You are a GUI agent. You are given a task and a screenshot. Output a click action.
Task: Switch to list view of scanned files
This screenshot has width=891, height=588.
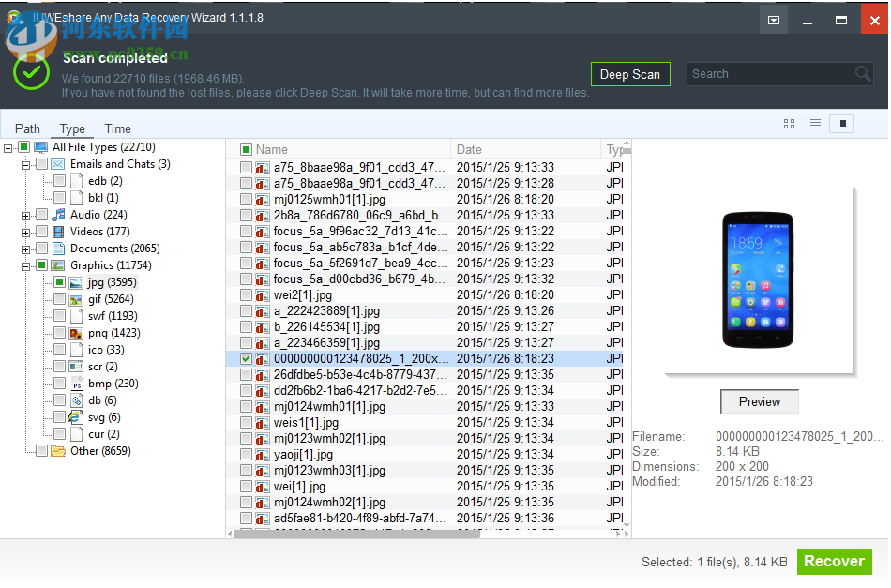tap(815, 123)
